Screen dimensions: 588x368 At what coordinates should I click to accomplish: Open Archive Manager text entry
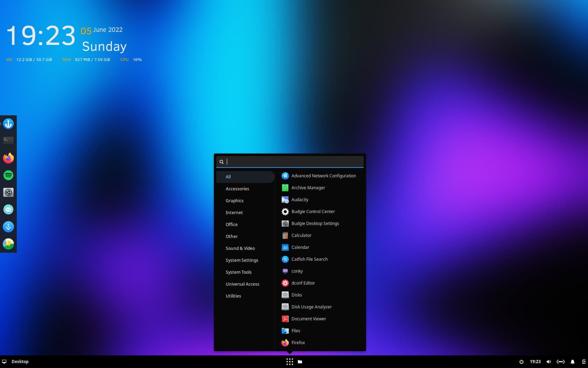coord(308,188)
